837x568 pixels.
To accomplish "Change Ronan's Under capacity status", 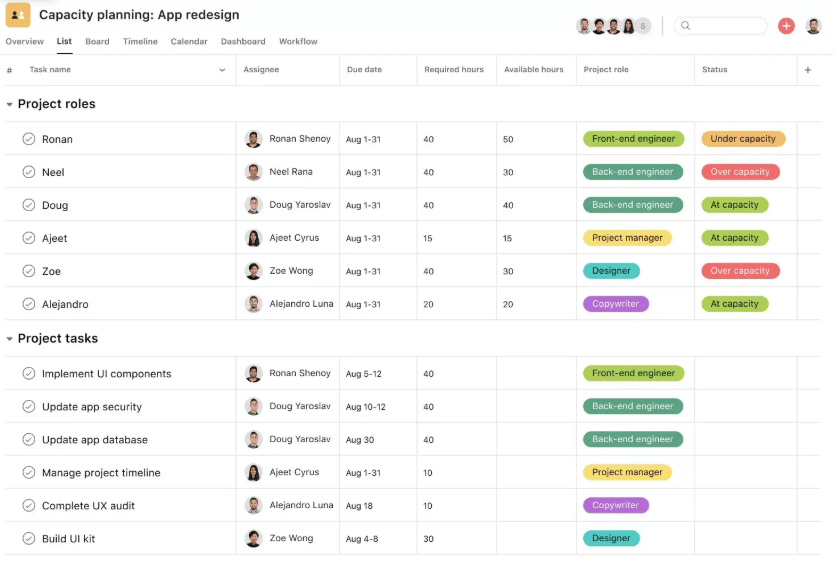I will click(x=743, y=139).
